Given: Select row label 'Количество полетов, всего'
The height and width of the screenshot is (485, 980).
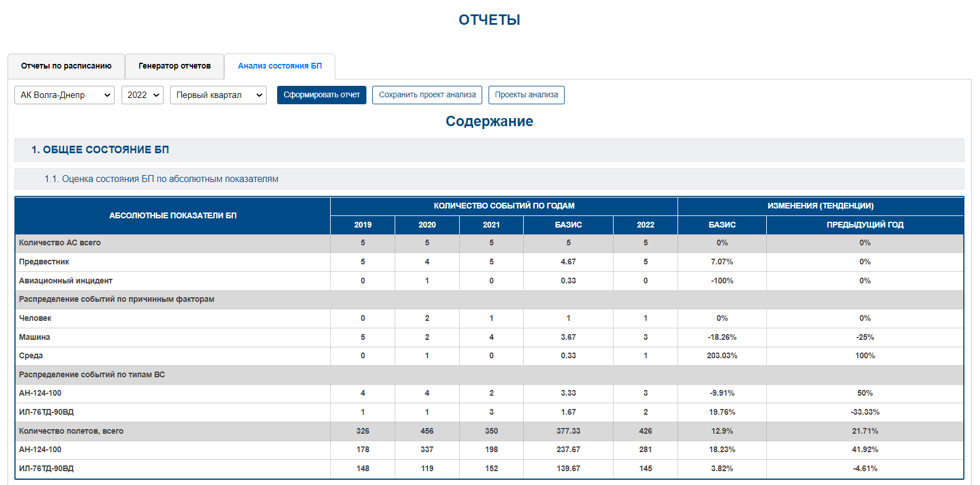Looking at the screenshot, I should pos(71,431).
